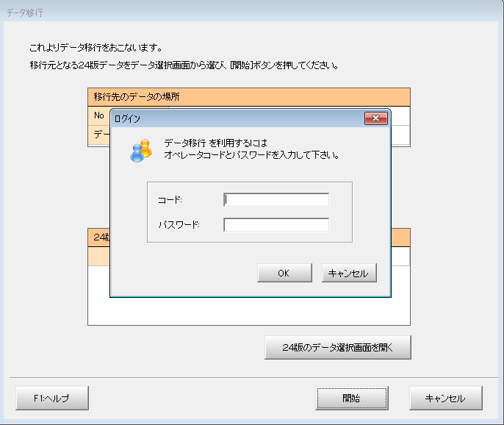Click the two-users login icon

click(141, 150)
